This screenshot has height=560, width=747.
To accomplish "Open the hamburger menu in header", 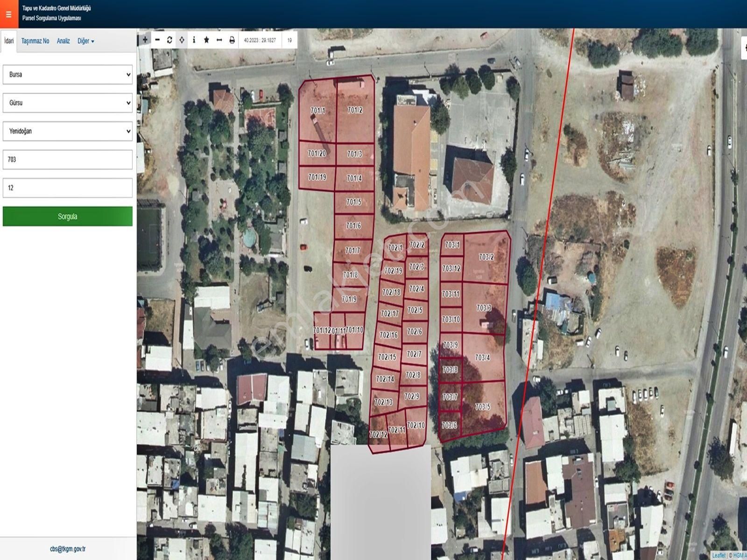I will coord(8,14).
